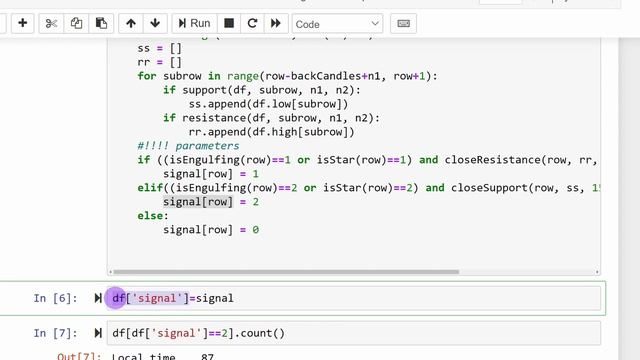The image size is (640, 360).
Task: Cut selected cells with the scissors icon
Action: [x=51, y=23]
